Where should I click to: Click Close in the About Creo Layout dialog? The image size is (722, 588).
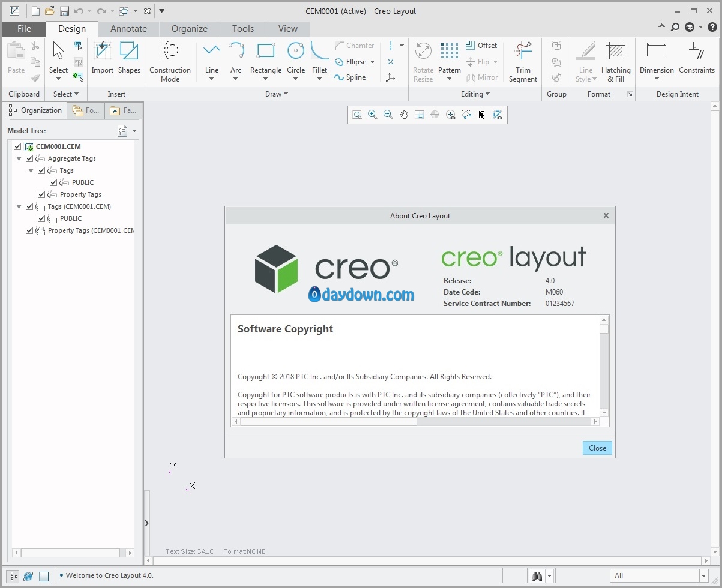(x=597, y=448)
